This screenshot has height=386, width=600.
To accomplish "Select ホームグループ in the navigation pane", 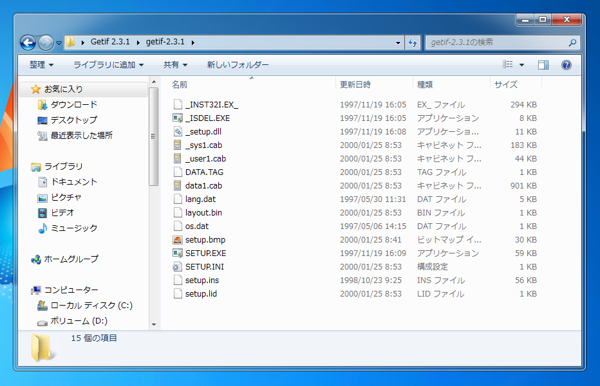I will pos(71,259).
